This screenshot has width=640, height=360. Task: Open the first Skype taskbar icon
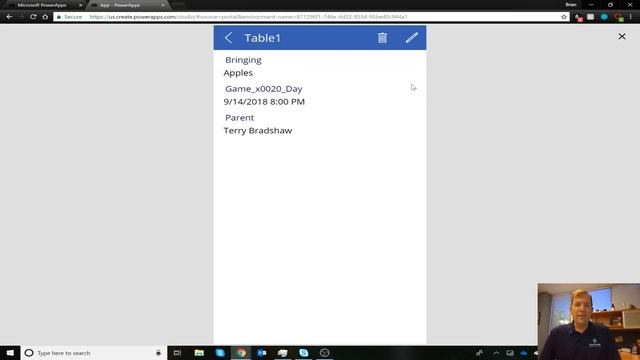[220, 353]
